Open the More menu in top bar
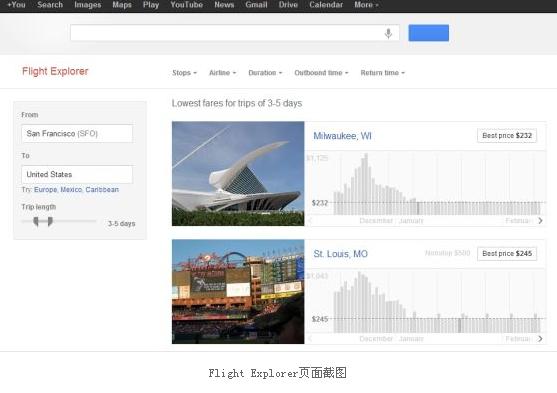Viewport: 557px width, 393px height. point(366,5)
